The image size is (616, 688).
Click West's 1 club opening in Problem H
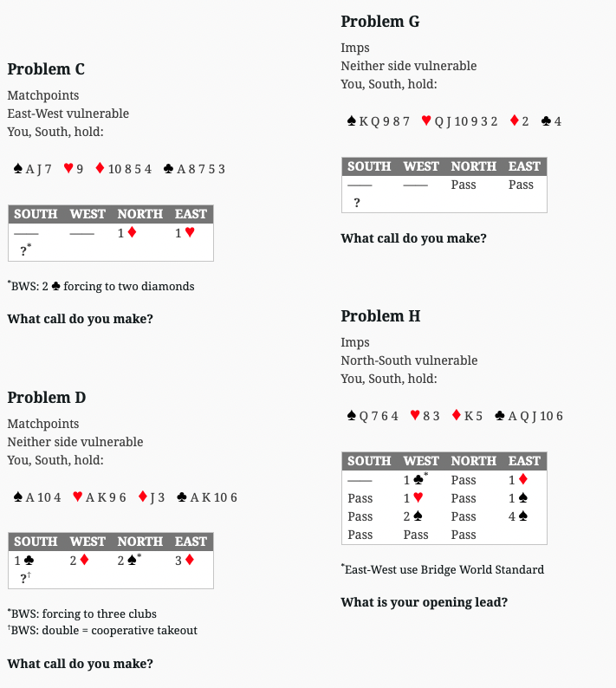tap(416, 479)
